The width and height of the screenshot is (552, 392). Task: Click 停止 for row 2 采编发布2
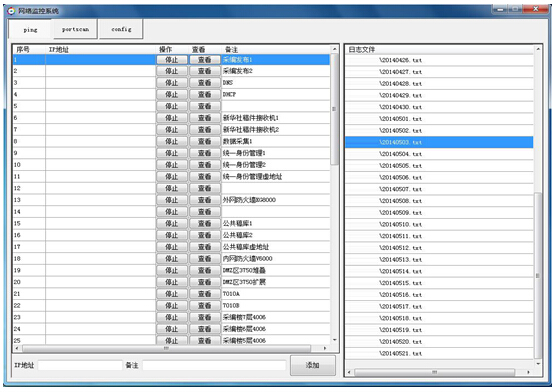pos(171,71)
